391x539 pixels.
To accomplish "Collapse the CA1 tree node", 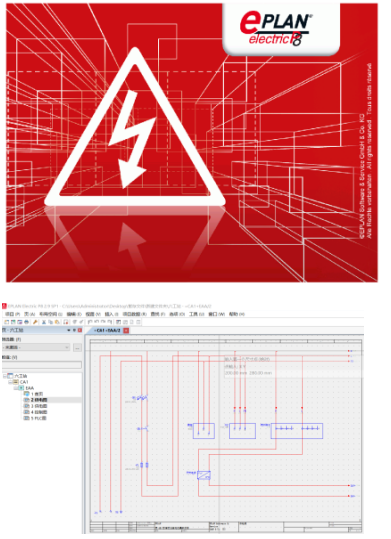I will tap(10, 382).
